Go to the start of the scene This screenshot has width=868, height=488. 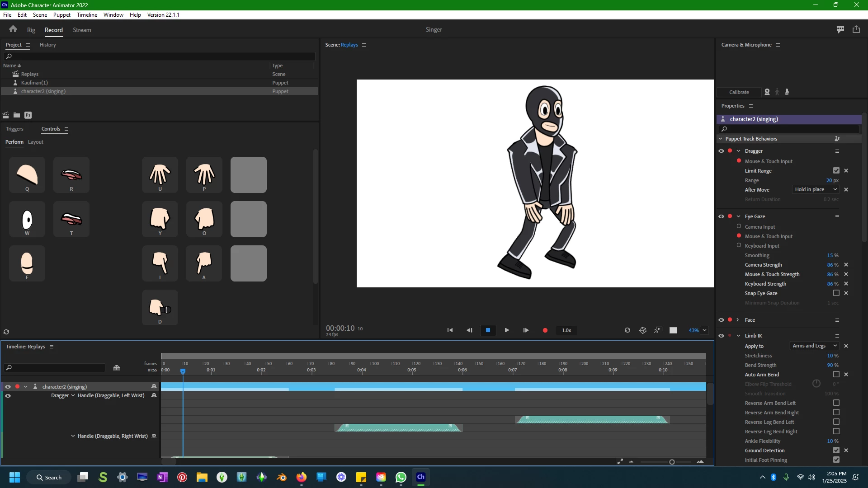click(450, 330)
